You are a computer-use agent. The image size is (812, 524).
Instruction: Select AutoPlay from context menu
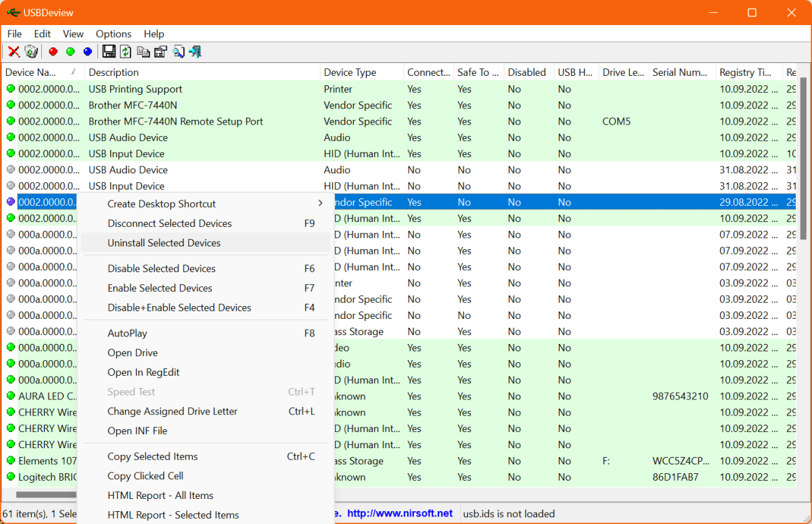coord(206,333)
